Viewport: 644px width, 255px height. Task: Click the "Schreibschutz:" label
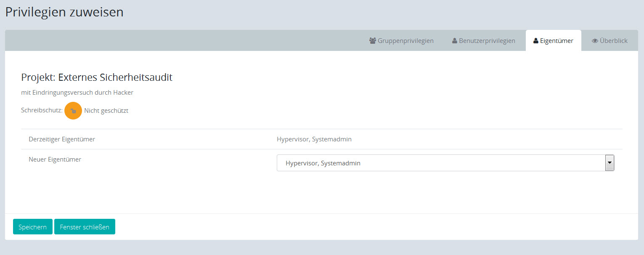pyautogui.click(x=42, y=111)
